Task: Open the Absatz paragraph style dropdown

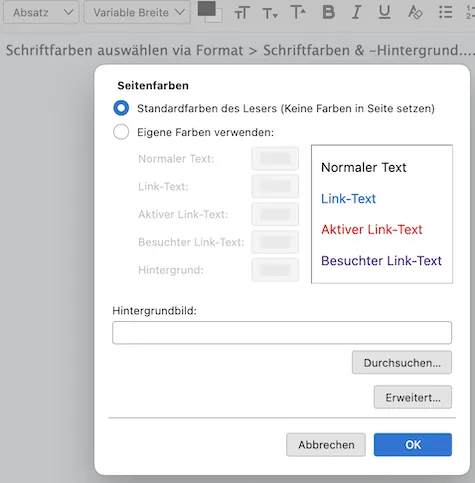Action: pyautogui.click(x=41, y=12)
